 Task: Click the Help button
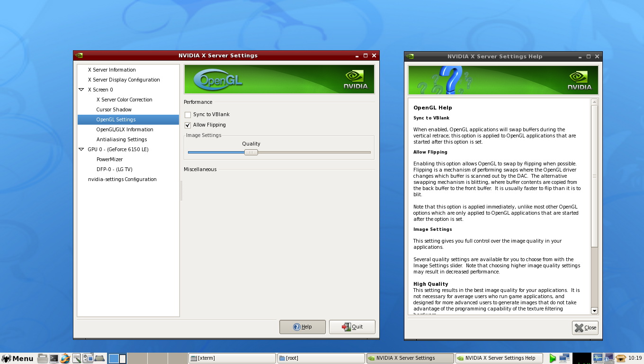pyautogui.click(x=303, y=327)
